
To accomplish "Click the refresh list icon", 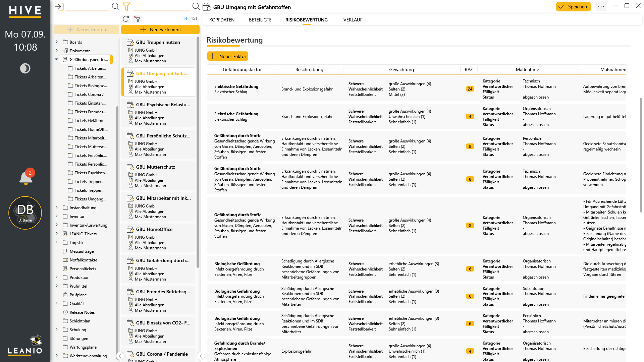I will point(126,19).
